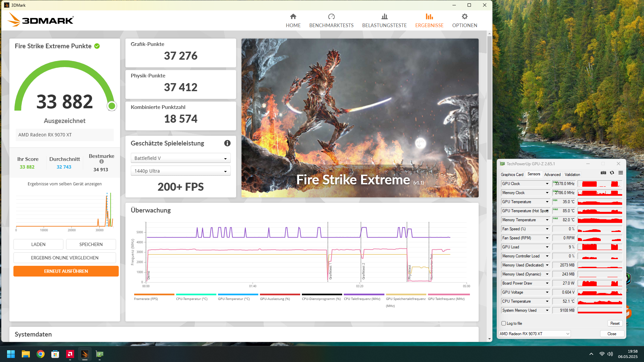Open AMD Software from the taskbar
Screen dimensions: 644x362
[70, 354]
